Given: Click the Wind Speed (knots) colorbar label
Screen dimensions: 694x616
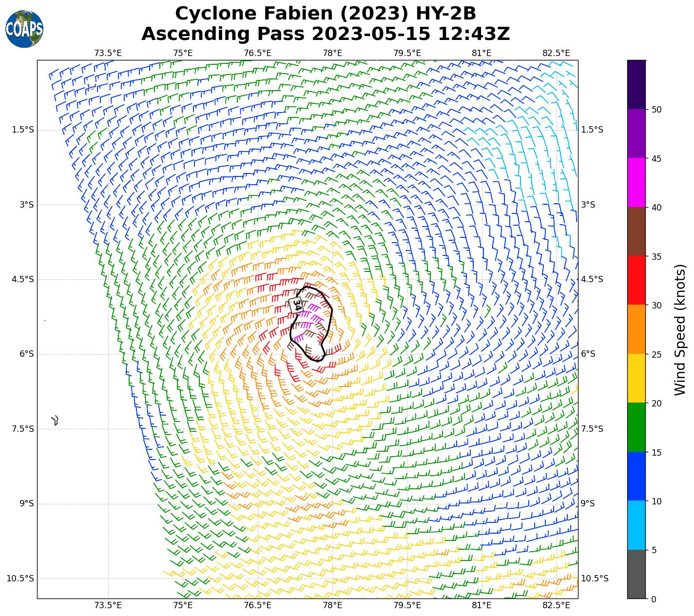Looking at the screenshot, I should coord(680,329).
